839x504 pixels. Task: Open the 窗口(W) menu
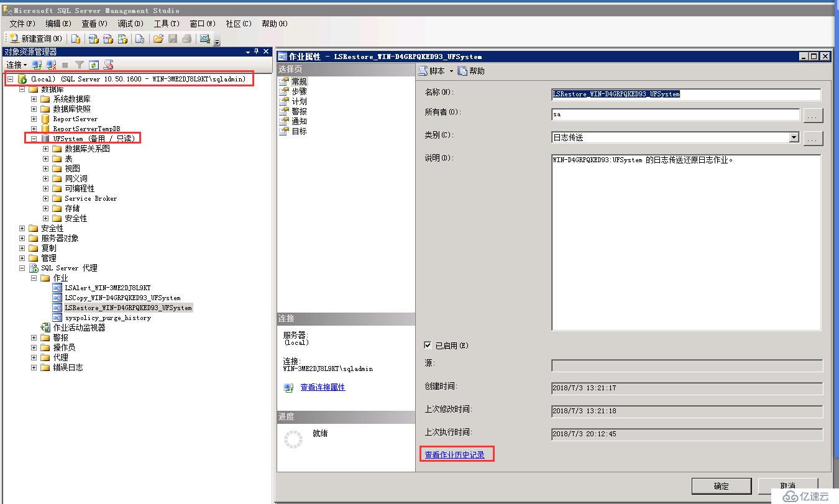(203, 24)
